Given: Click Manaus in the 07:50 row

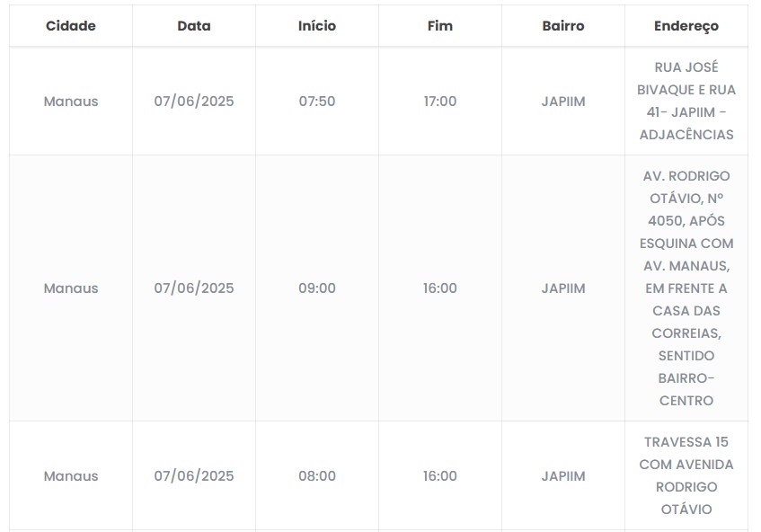Looking at the screenshot, I should (71, 102).
